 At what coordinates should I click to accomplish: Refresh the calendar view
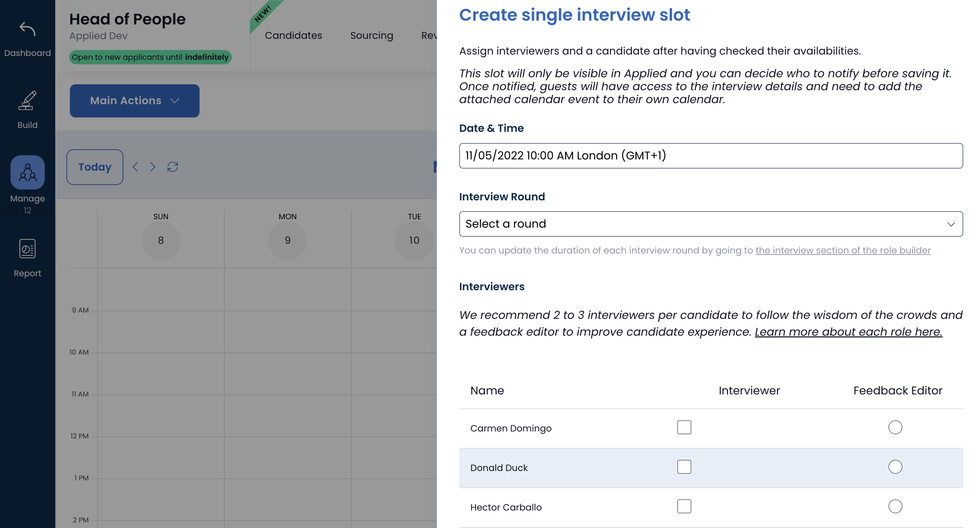[173, 167]
